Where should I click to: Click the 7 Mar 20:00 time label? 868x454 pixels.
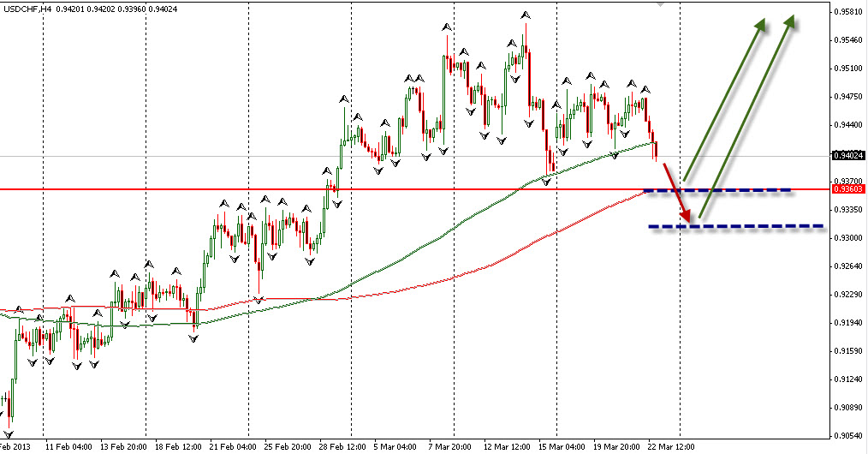[x=450, y=447]
